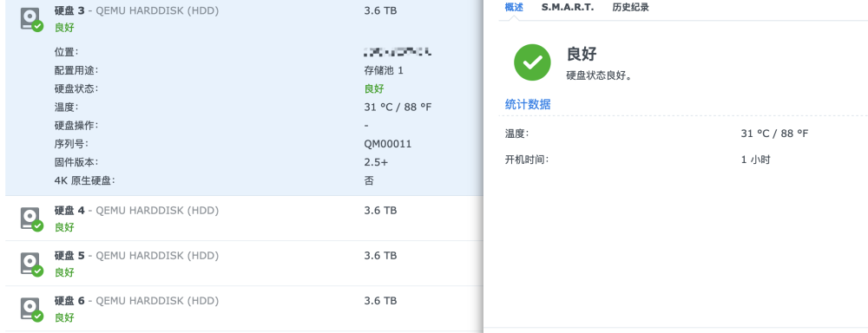868x333 pixels.
Task: Click the 温度 label in statistics panel
Action: pyautogui.click(x=517, y=134)
